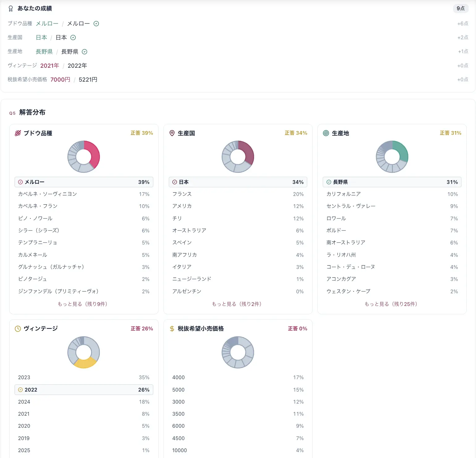Click the location pin icon next to 生産国
Image resolution: width=476 pixels, height=458 pixels.
click(172, 133)
